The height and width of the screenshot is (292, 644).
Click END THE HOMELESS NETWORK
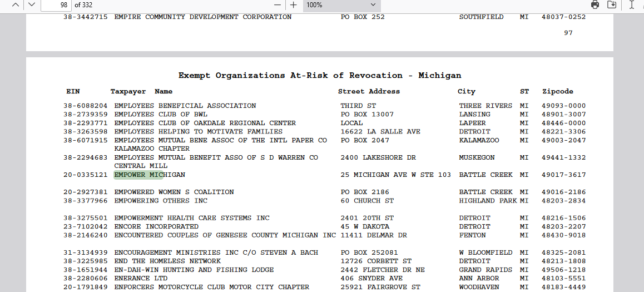167,261
